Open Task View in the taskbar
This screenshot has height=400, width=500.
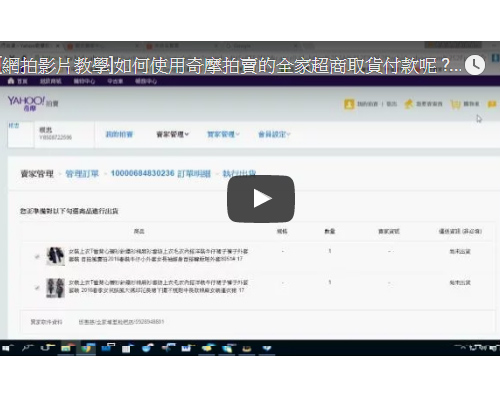coord(47,348)
